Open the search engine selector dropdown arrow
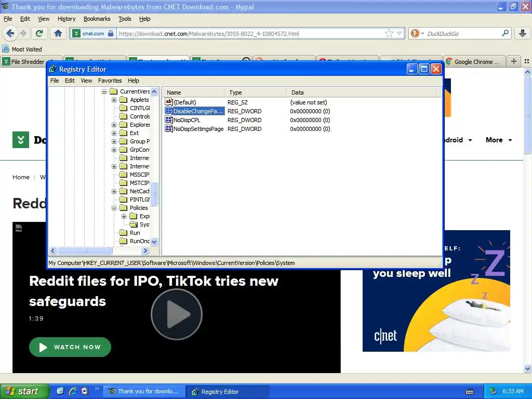 click(x=422, y=34)
